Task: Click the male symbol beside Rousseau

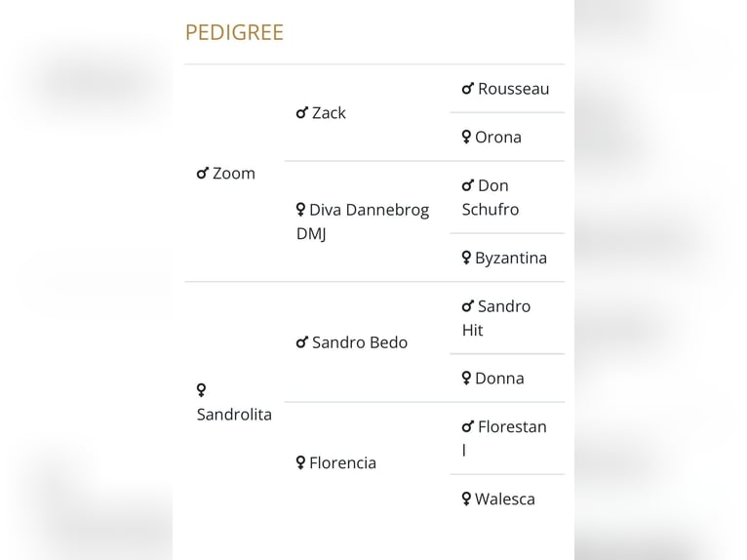Action: click(468, 89)
